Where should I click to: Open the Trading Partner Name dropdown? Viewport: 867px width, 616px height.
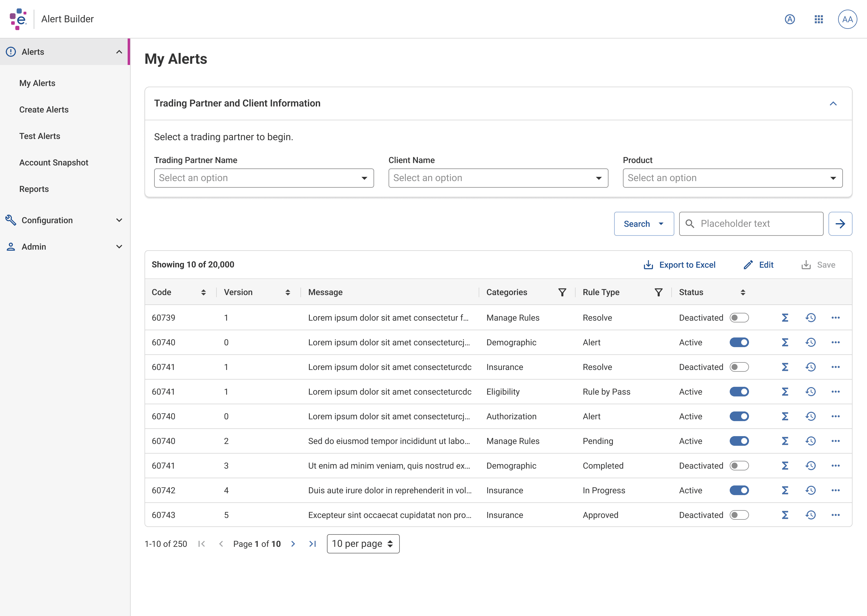click(264, 178)
